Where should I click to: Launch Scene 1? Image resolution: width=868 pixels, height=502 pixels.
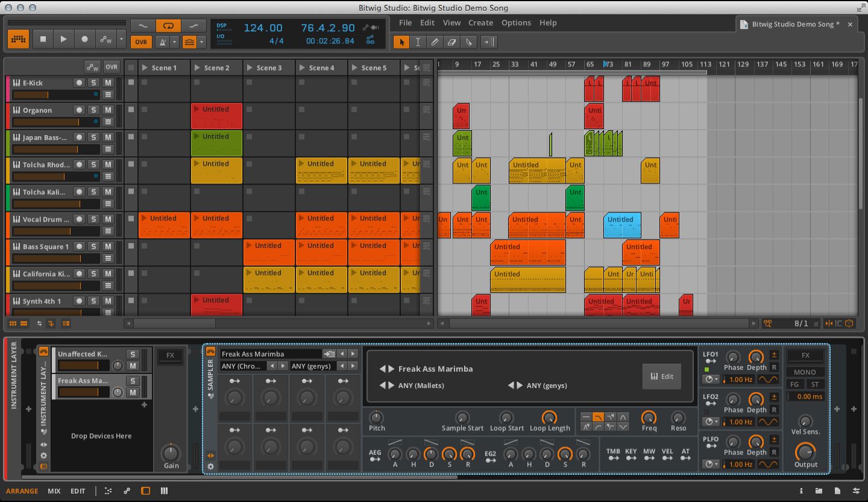click(x=145, y=68)
